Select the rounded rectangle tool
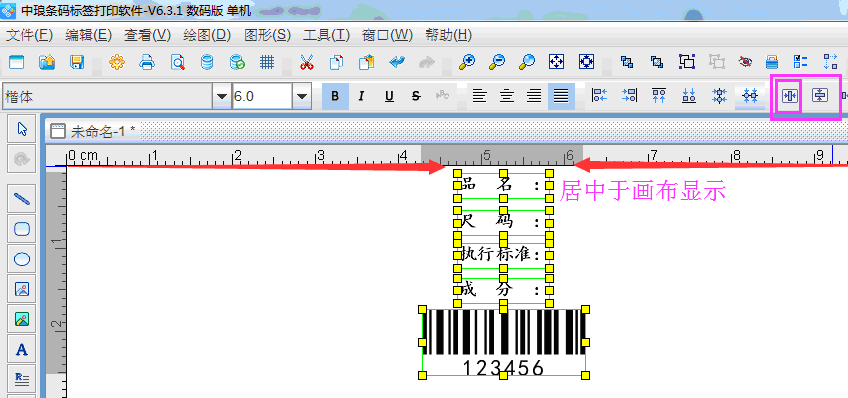The width and height of the screenshot is (848, 398). (x=22, y=229)
